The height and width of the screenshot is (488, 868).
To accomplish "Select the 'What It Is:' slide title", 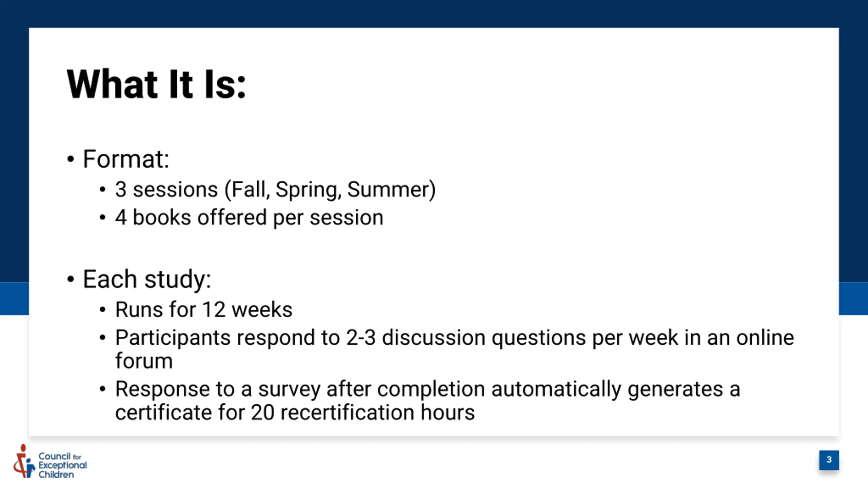I will [x=156, y=84].
